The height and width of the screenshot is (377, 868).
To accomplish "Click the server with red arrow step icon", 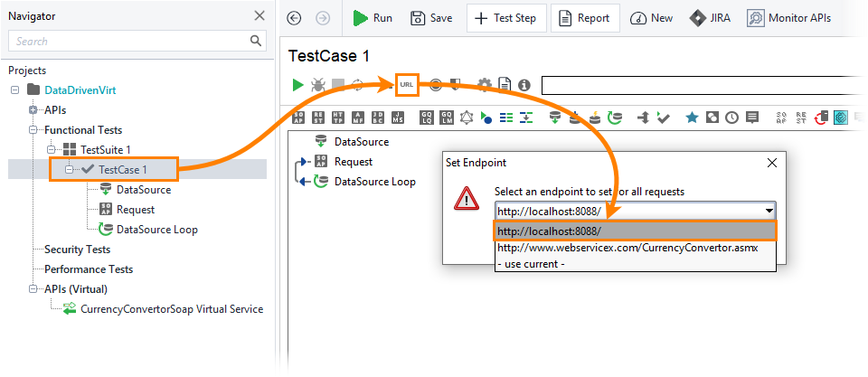I will pos(822,118).
